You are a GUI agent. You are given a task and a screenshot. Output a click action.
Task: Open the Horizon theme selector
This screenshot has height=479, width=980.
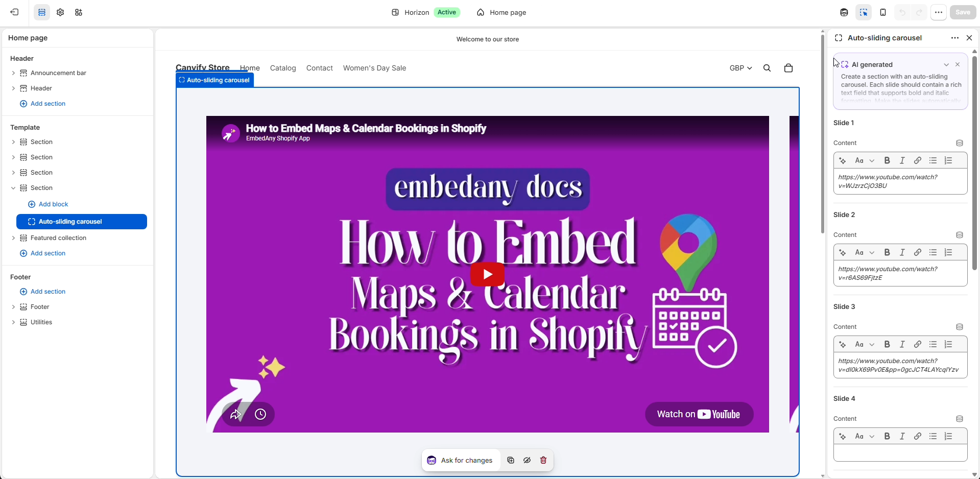(x=426, y=12)
